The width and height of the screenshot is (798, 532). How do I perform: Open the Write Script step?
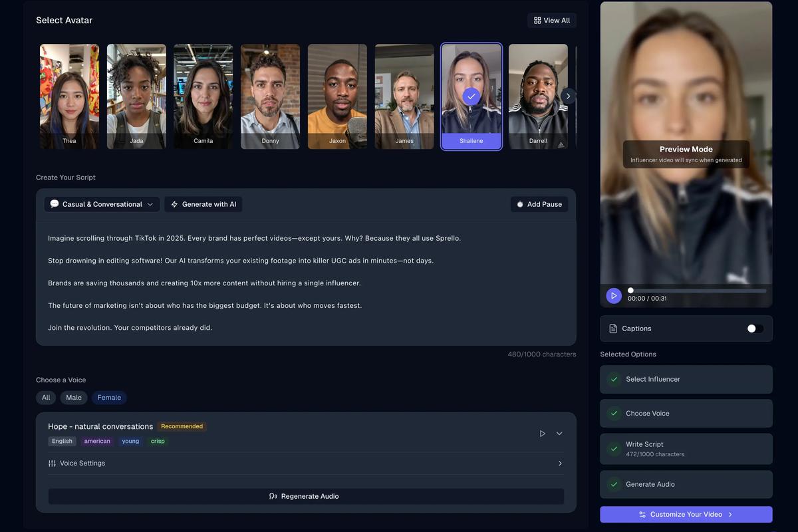[x=686, y=449]
